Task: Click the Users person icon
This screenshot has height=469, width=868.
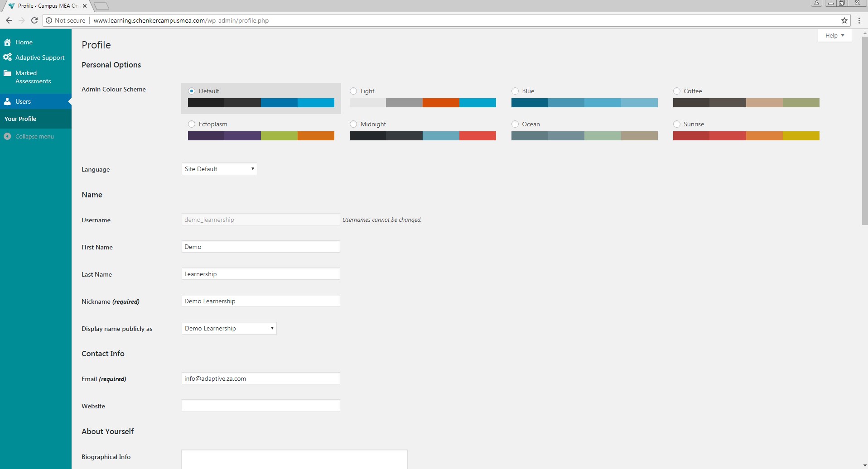Action: [7, 102]
